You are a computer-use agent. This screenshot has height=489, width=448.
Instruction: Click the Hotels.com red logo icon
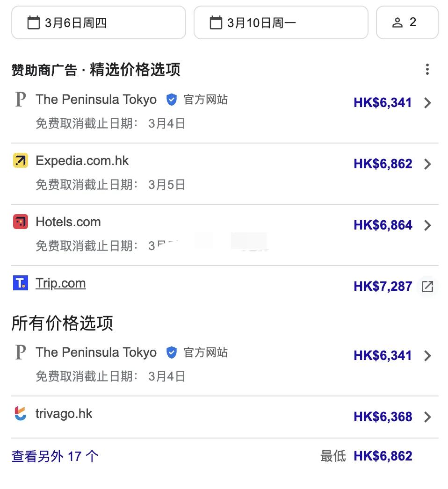[21, 222]
